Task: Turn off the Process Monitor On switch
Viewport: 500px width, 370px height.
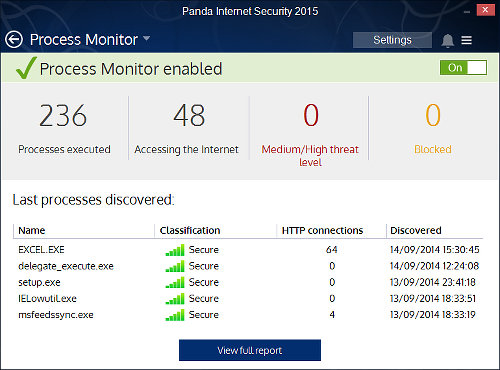Action: 463,68
